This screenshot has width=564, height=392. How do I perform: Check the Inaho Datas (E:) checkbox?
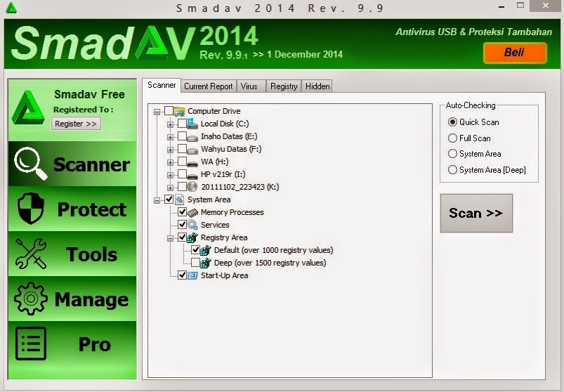(182, 136)
